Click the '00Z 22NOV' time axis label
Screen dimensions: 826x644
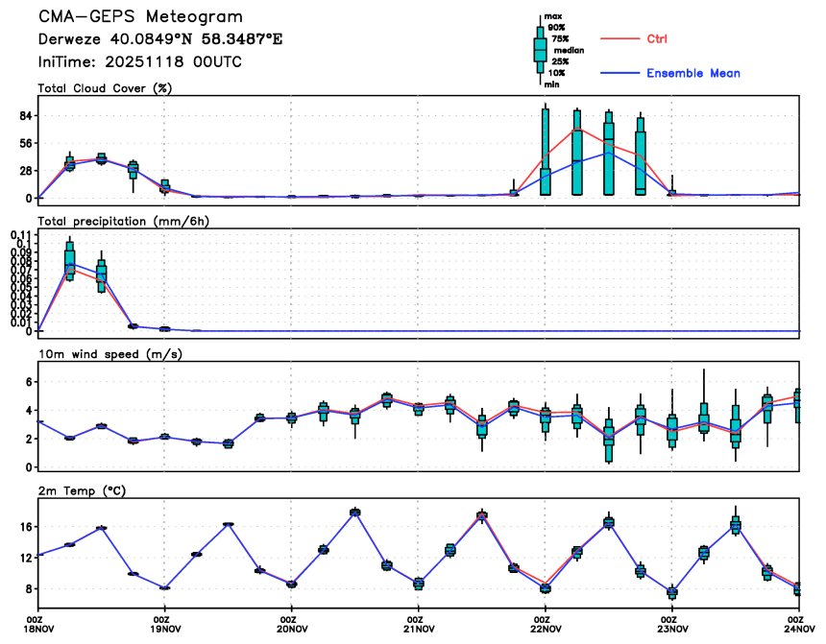[x=546, y=625]
